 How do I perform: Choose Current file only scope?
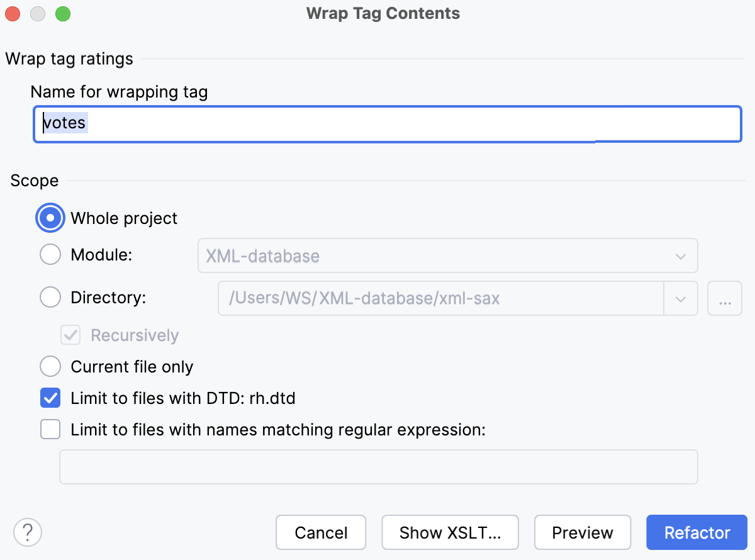pos(50,366)
